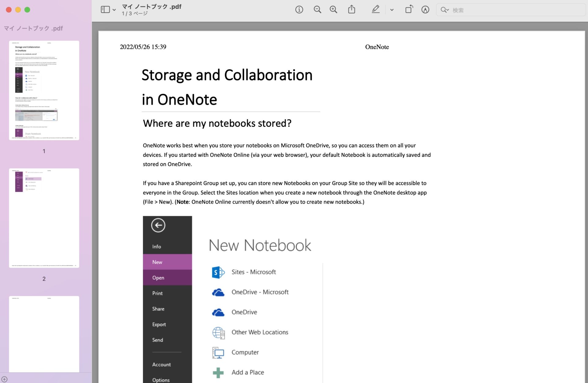
Task: Open the Share icon in toolbar
Action: [352, 10]
